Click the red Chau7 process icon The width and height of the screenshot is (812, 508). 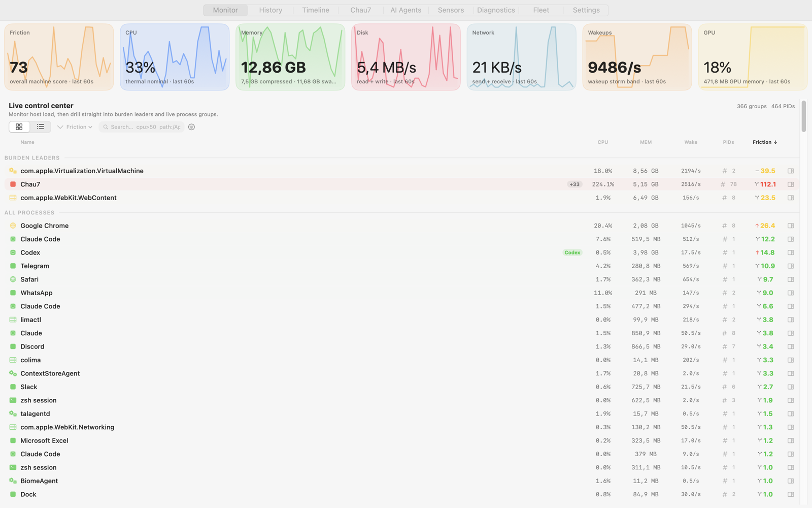[13, 184]
